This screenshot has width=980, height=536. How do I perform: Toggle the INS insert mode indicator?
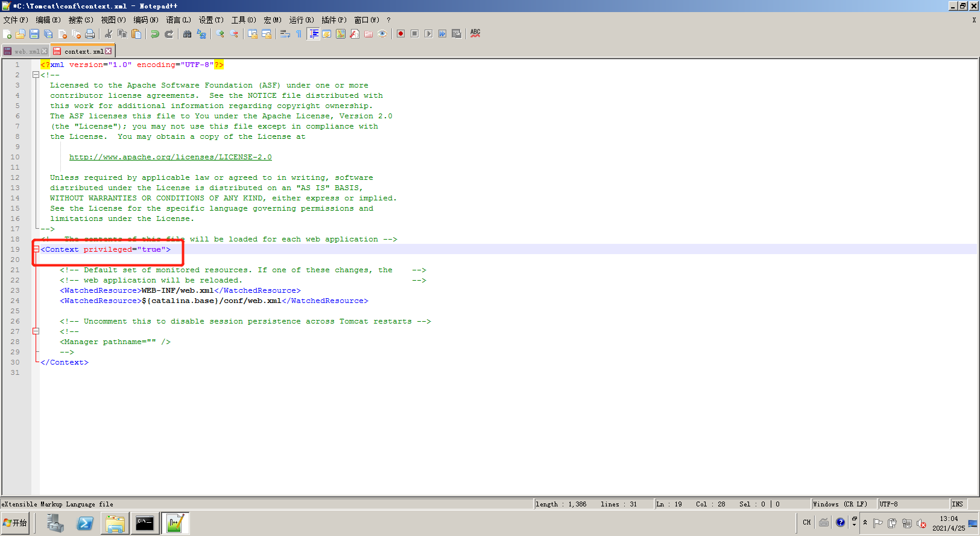coord(959,504)
